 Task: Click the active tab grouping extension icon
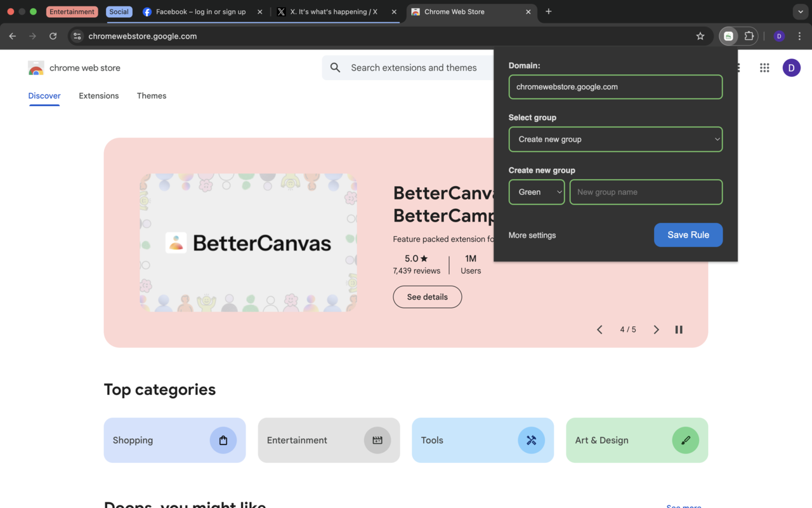tap(728, 36)
